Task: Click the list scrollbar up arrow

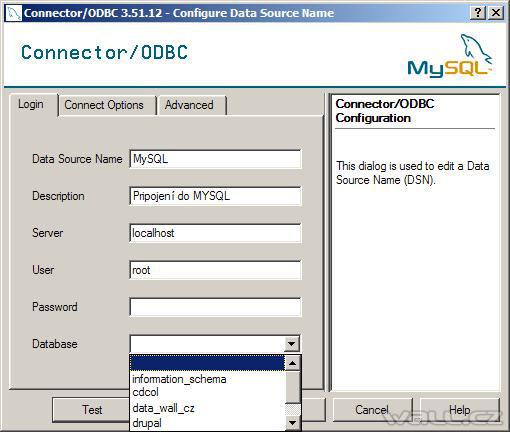Action: [293, 363]
